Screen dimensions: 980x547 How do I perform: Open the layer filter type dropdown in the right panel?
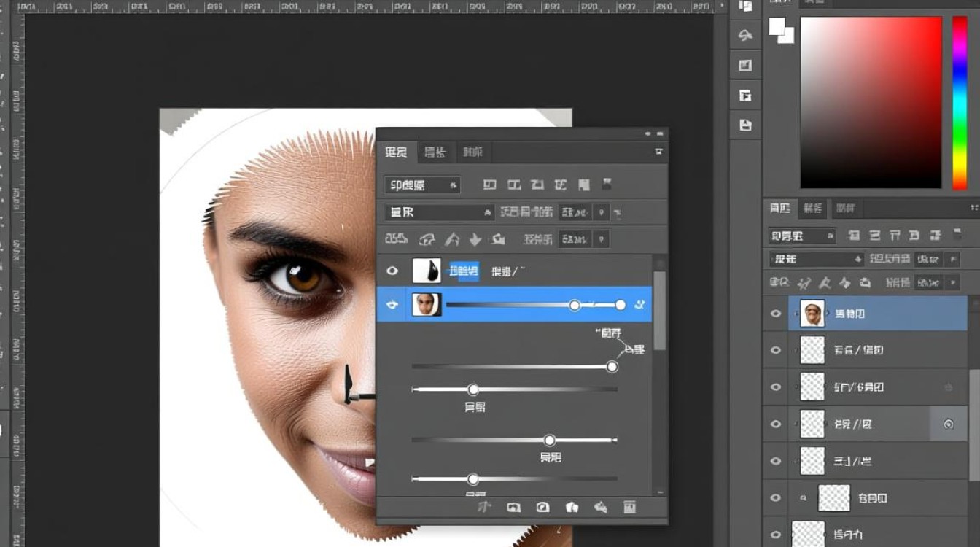(802, 236)
